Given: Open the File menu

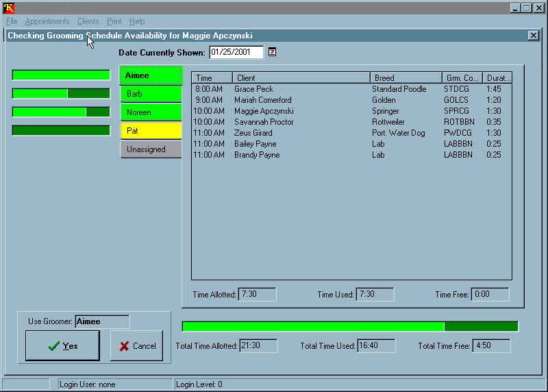Looking at the screenshot, I should tap(12, 21).
